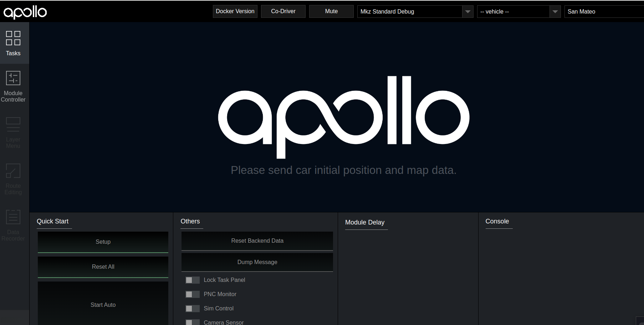Open the San Mateo map dropdown

(x=604, y=11)
